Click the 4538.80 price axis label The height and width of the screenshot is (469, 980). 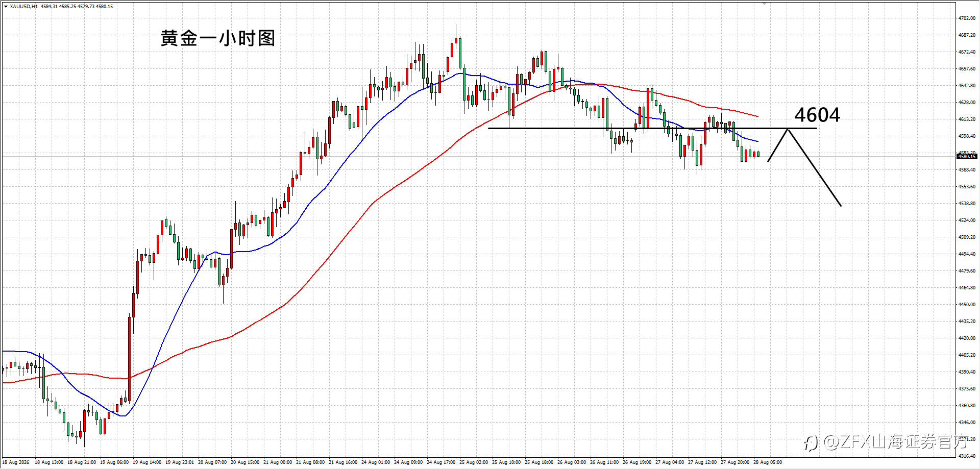coord(967,204)
